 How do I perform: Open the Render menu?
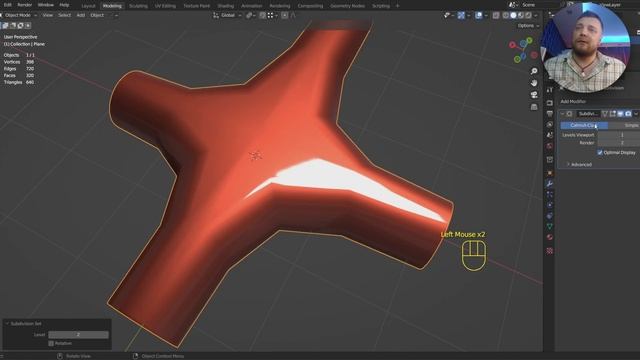(24, 5)
